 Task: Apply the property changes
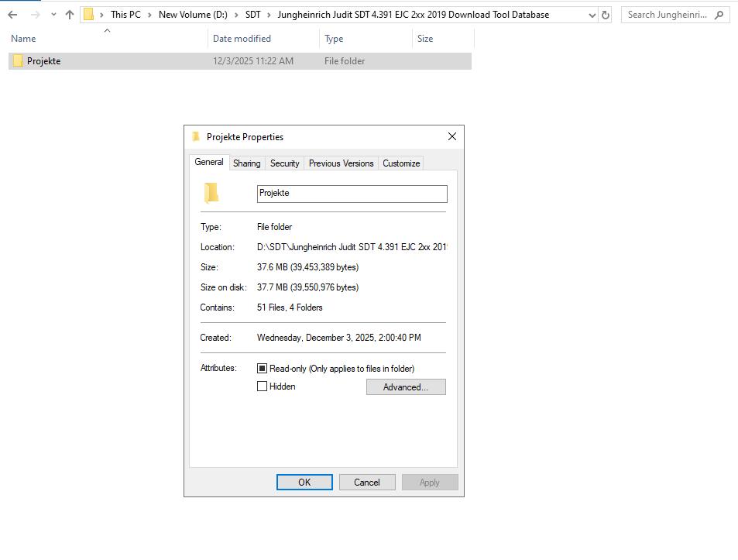pos(430,482)
